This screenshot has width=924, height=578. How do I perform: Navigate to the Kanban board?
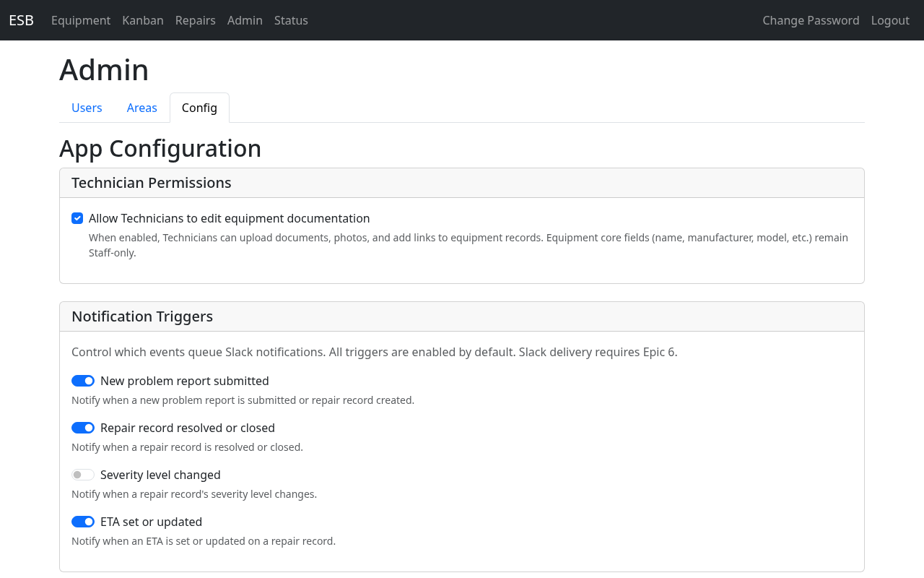[142, 20]
